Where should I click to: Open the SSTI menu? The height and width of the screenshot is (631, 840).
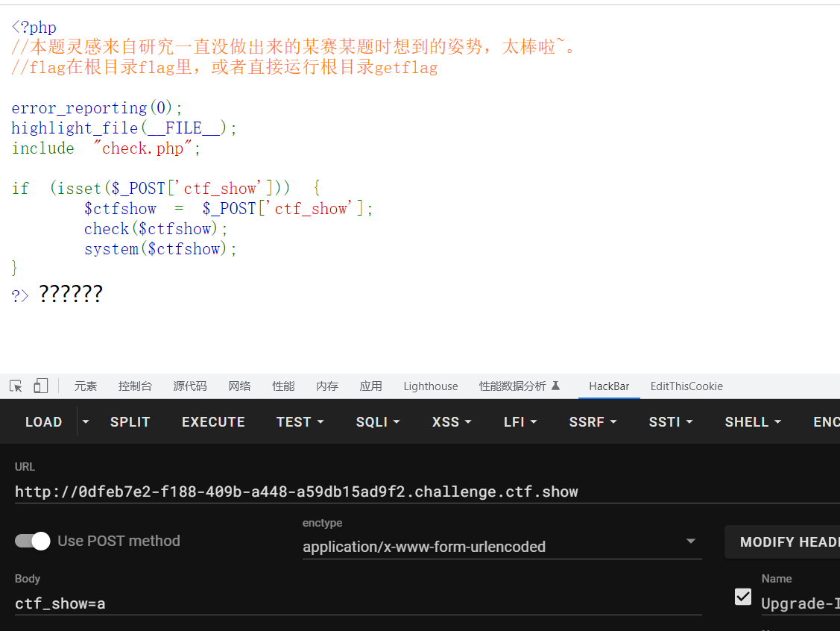click(x=670, y=421)
